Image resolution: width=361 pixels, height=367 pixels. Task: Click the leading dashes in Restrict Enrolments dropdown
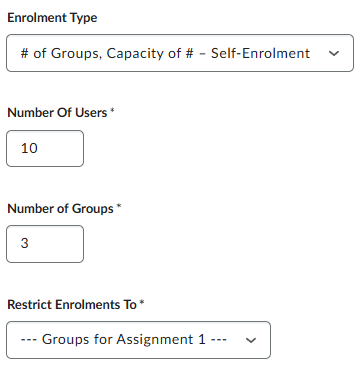[28, 340]
